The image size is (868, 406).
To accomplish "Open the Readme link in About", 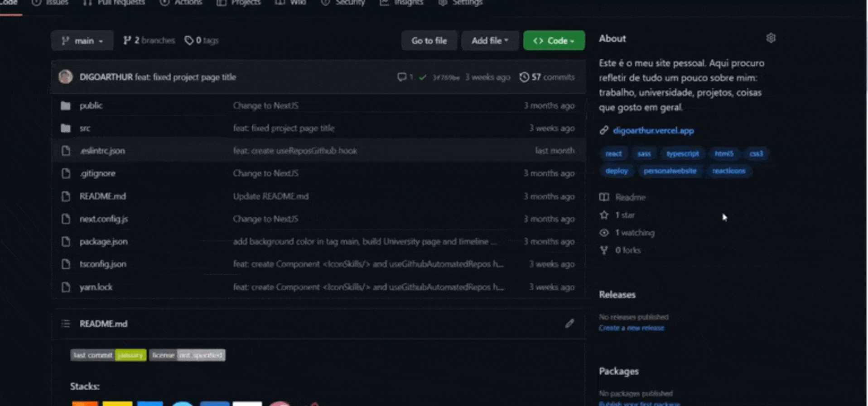I will [630, 197].
